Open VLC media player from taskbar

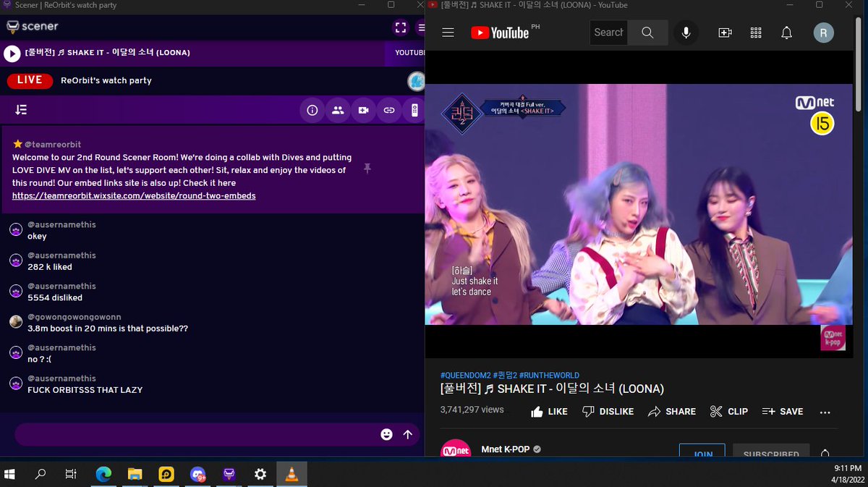[292, 474]
